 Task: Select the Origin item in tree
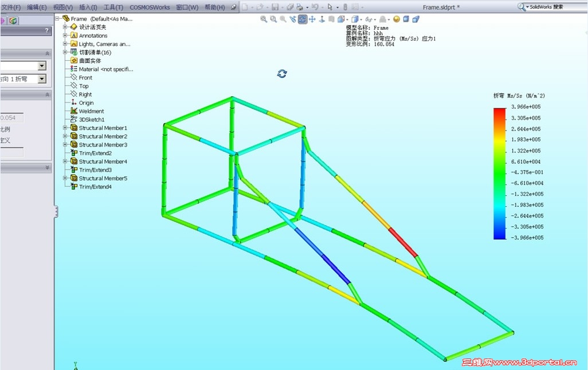click(82, 103)
